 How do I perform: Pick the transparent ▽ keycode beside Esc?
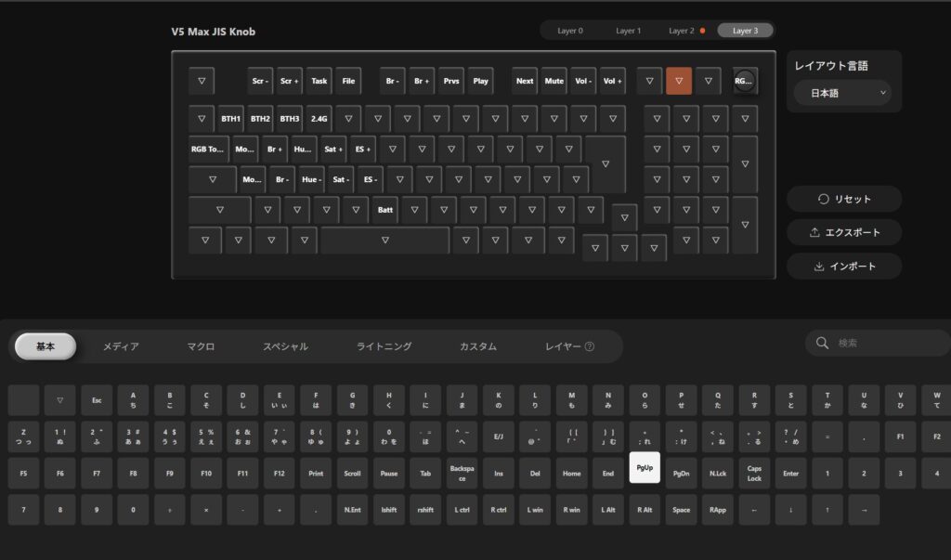(60, 400)
